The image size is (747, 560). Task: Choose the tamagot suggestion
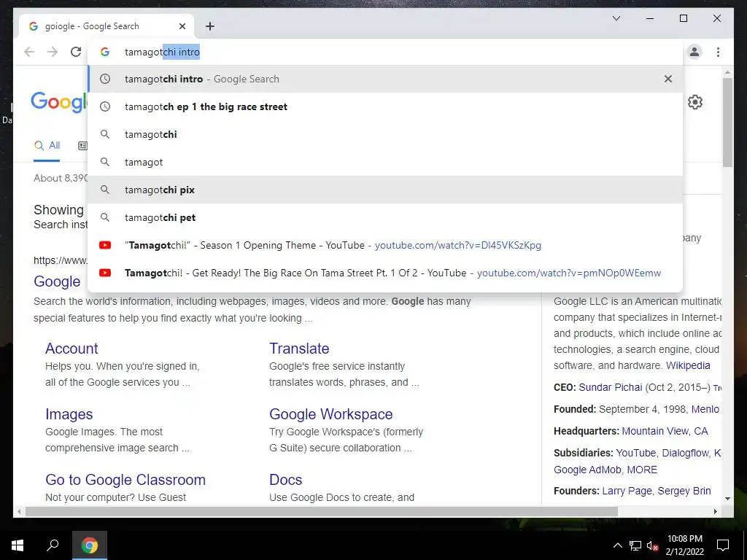point(385,162)
